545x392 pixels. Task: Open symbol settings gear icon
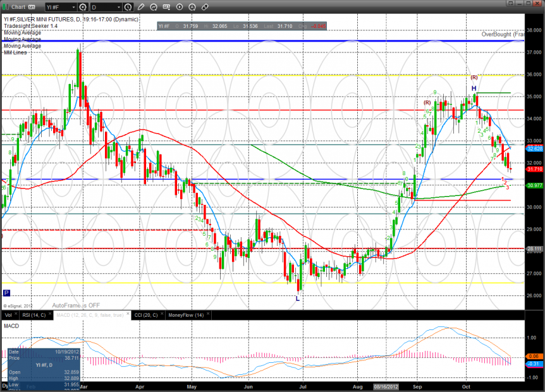point(83,7)
